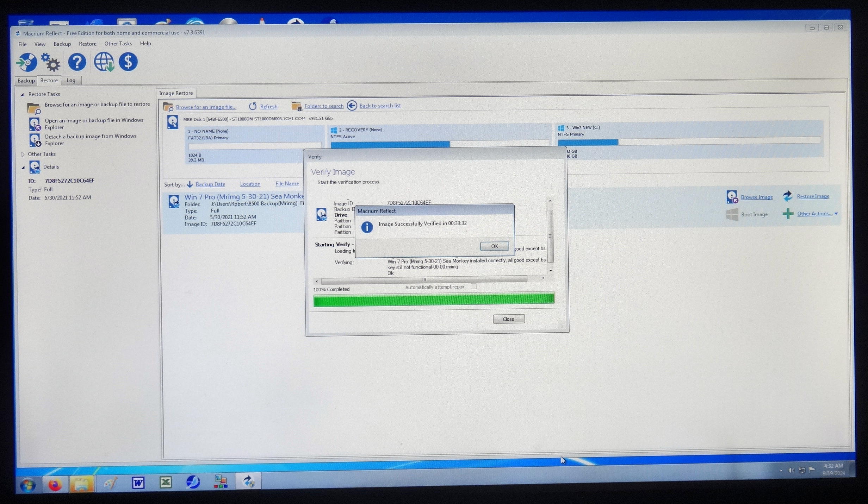
Task: Sort by Backup Date
Action: pos(210,184)
